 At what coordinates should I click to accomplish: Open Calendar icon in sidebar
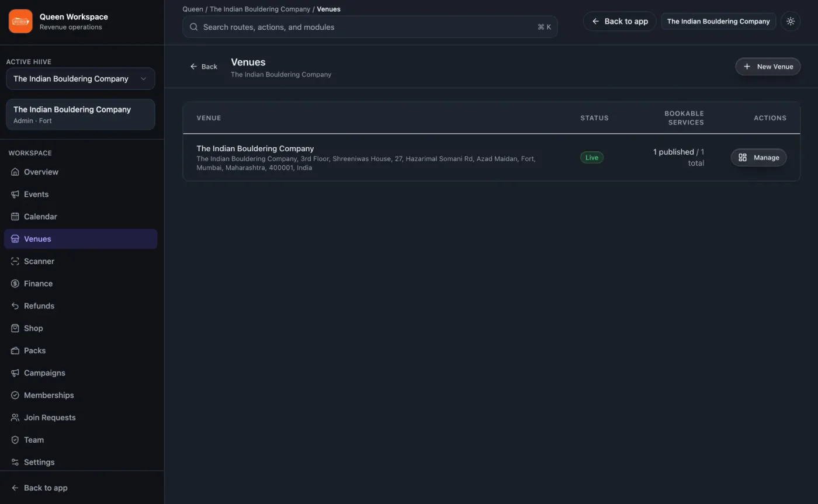[x=15, y=217]
